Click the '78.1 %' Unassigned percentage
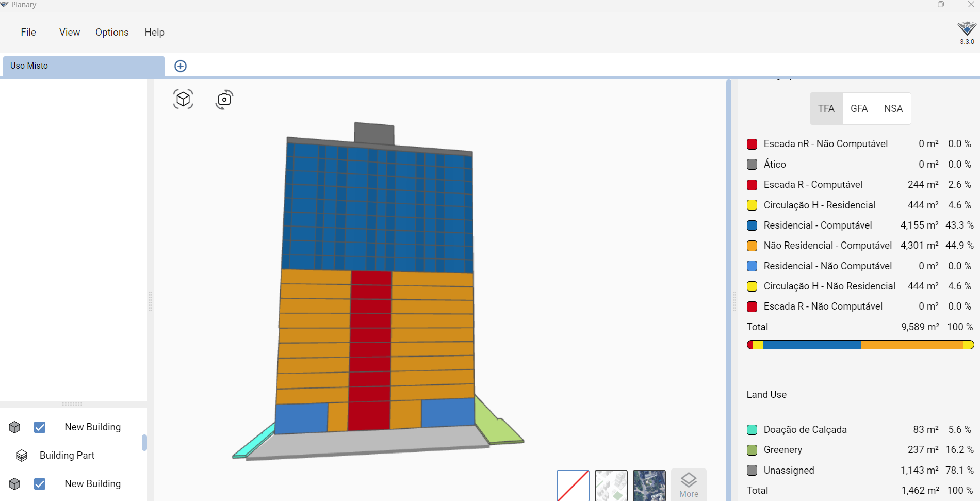Image resolution: width=980 pixels, height=501 pixels. [x=960, y=471]
